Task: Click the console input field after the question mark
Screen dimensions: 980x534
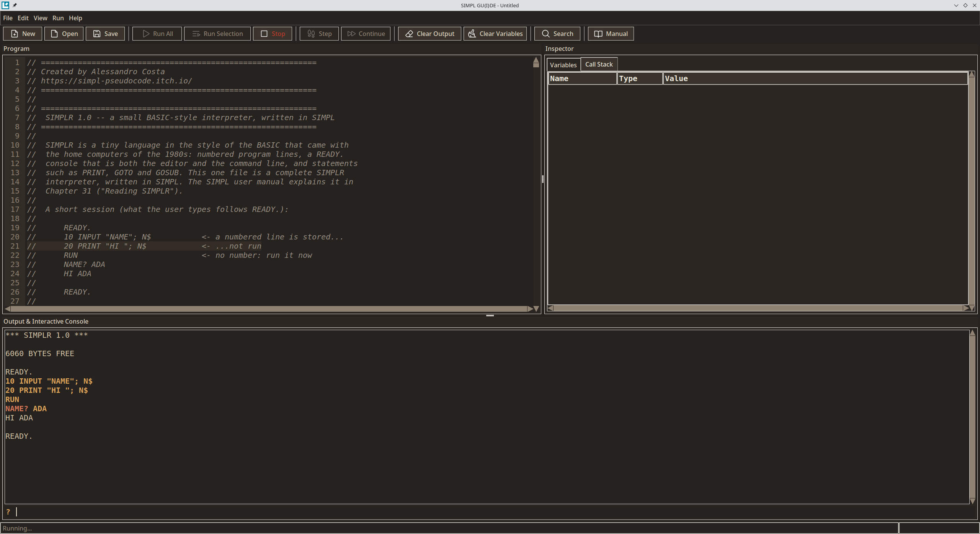Action: tap(494, 512)
